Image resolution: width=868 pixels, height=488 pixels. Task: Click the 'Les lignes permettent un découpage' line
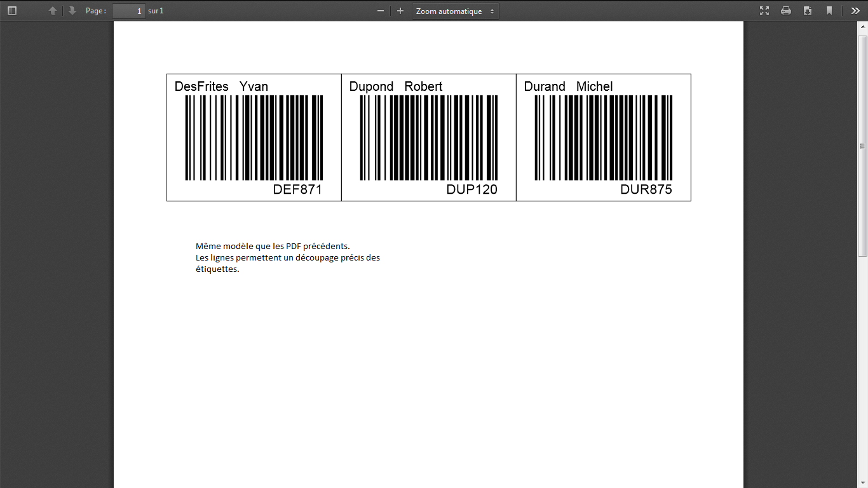[x=288, y=257]
